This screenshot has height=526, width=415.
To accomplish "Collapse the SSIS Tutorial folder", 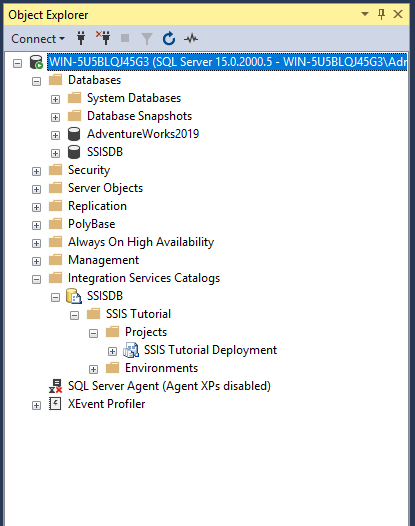I will coord(74,316).
